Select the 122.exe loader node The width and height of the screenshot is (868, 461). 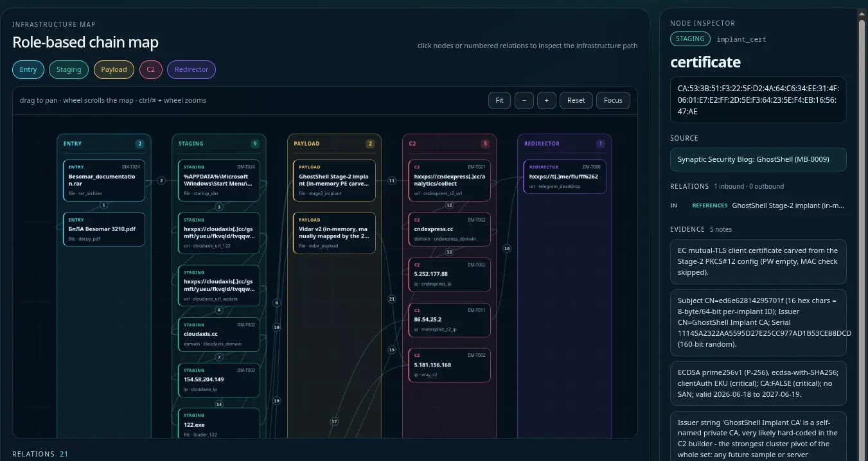click(218, 423)
